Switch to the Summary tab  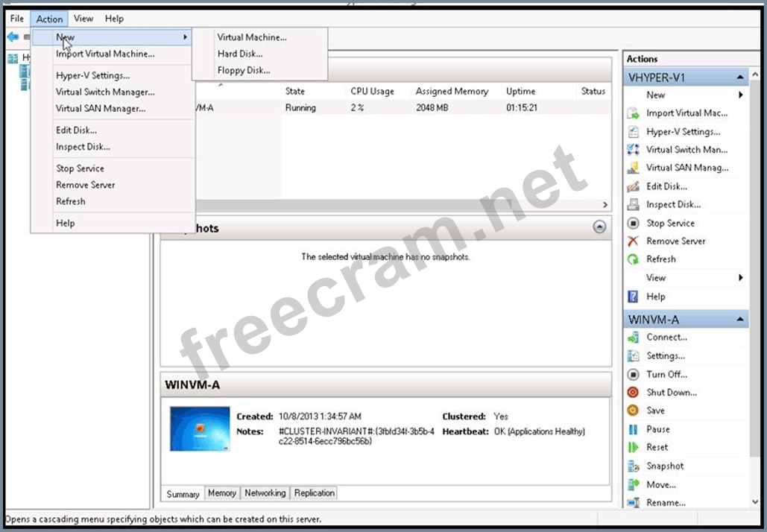point(183,494)
